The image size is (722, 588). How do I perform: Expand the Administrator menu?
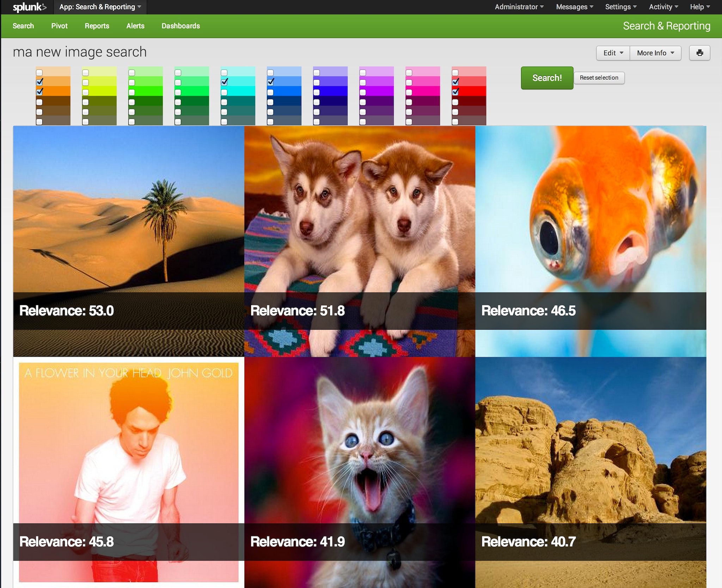coord(519,7)
